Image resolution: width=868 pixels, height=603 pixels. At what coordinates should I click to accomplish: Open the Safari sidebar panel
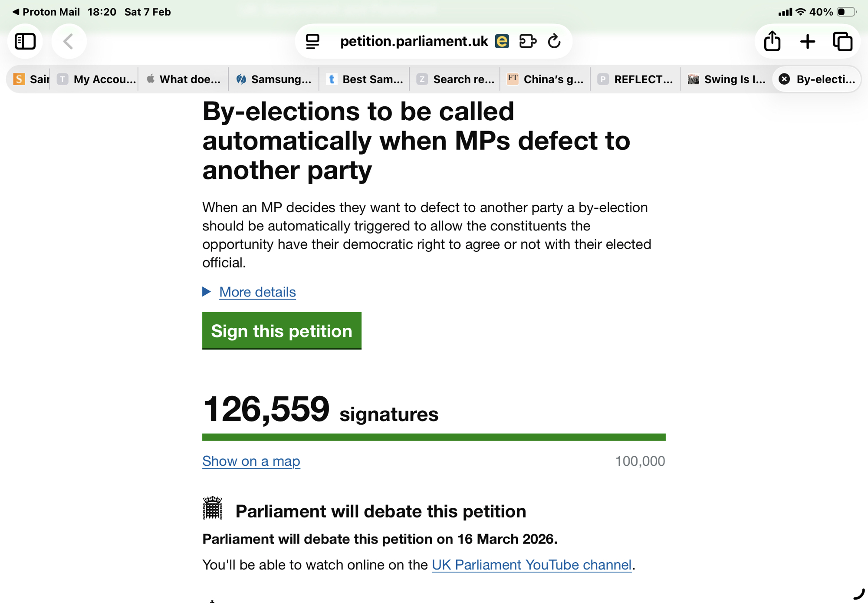tap(25, 42)
